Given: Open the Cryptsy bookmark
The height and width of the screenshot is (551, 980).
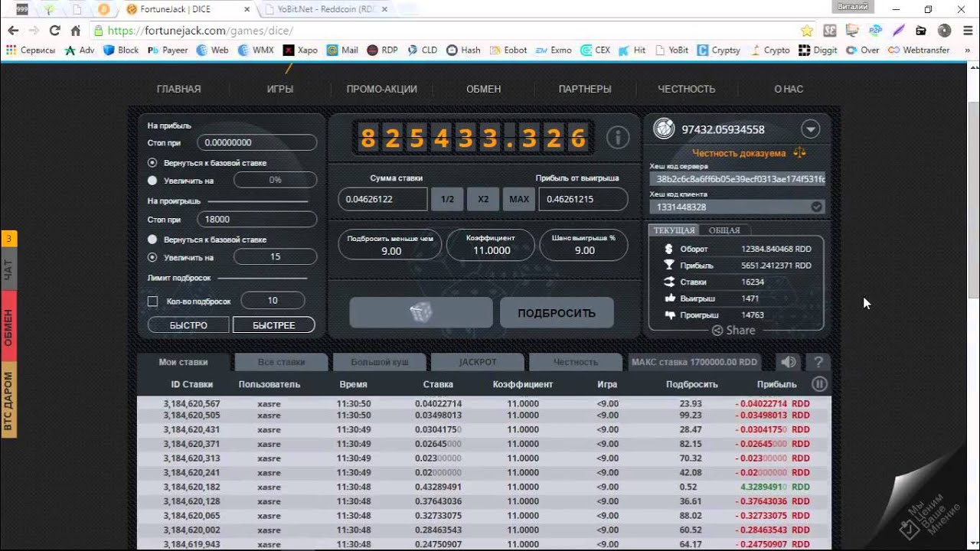Looking at the screenshot, I should click(x=719, y=50).
